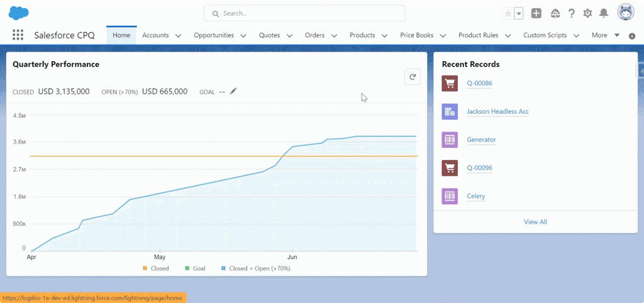
Task: Open the notifications bell
Action: [603, 14]
